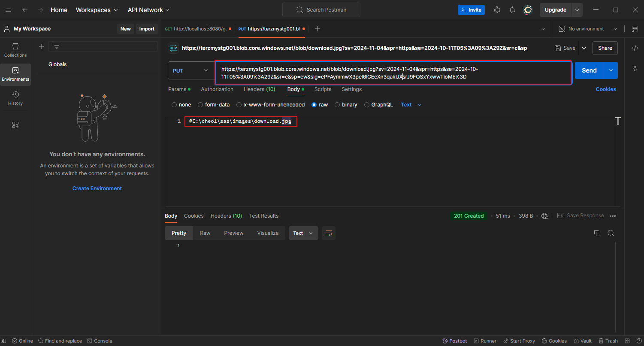The height and width of the screenshot is (346, 644).
Task: Click the request URL input field
Action: click(x=393, y=73)
